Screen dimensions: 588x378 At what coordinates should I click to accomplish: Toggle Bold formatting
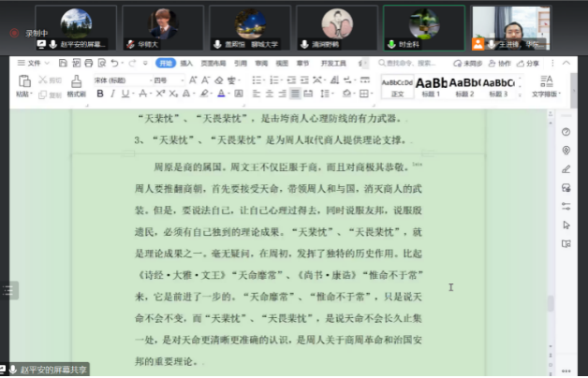(x=99, y=94)
